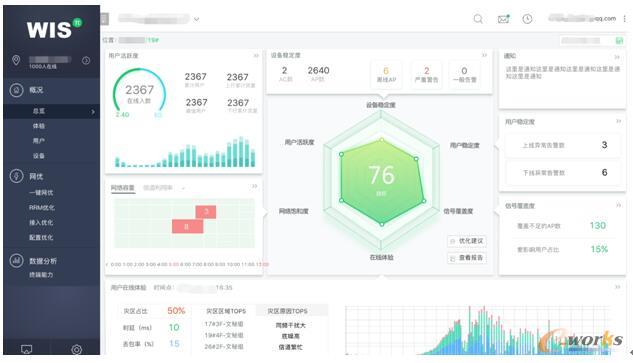Open the network name dropdown arrow
The image size is (633, 363).
click(x=196, y=19)
